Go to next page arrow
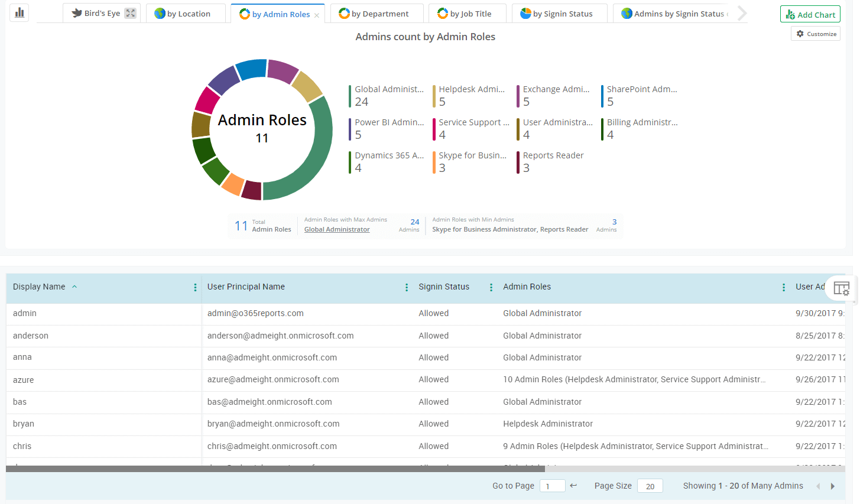This screenshot has width=860, height=504. [x=833, y=486]
